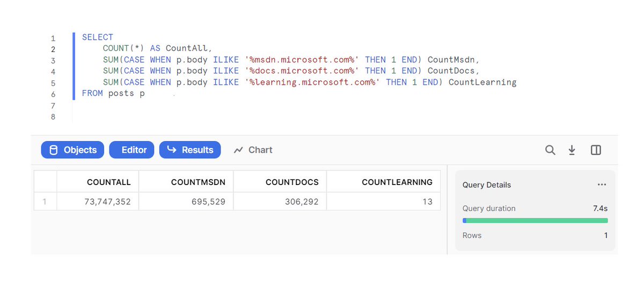Click the Query Details heading
Image resolution: width=644 pixels, height=289 pixels.
[x=487, y=185]
